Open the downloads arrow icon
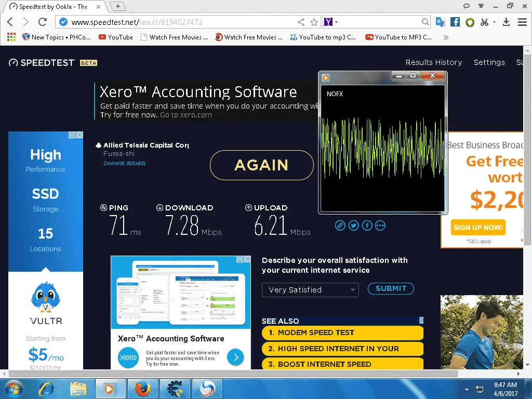This screenshot has width=532, height=399. (506, 22)
